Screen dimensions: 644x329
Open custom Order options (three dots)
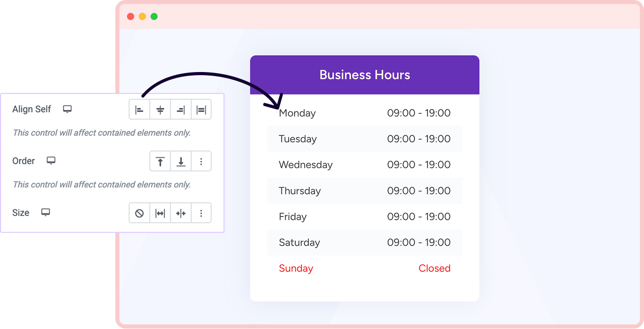(201, 161)
